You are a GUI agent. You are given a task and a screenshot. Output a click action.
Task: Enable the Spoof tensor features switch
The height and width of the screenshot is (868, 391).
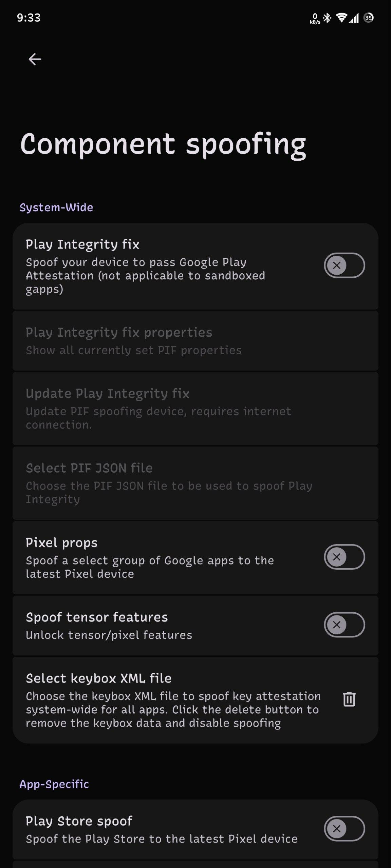click(344, 625)
